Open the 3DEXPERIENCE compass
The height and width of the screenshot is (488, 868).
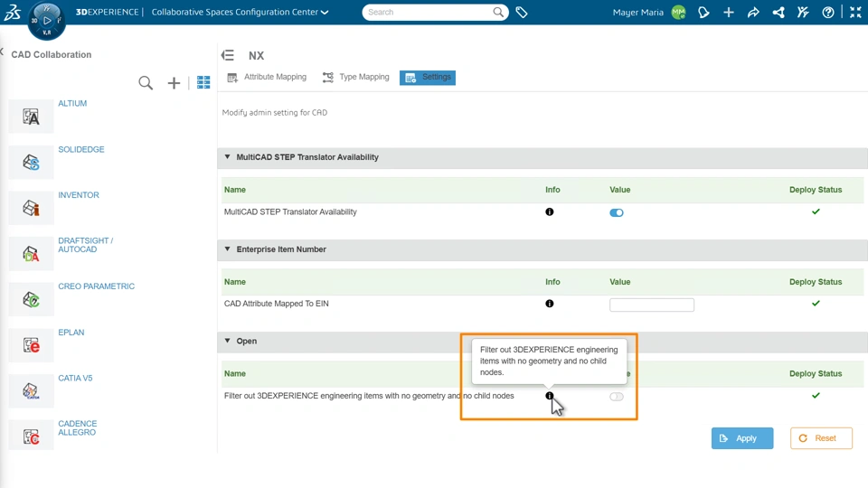click(x=46, y=20)
